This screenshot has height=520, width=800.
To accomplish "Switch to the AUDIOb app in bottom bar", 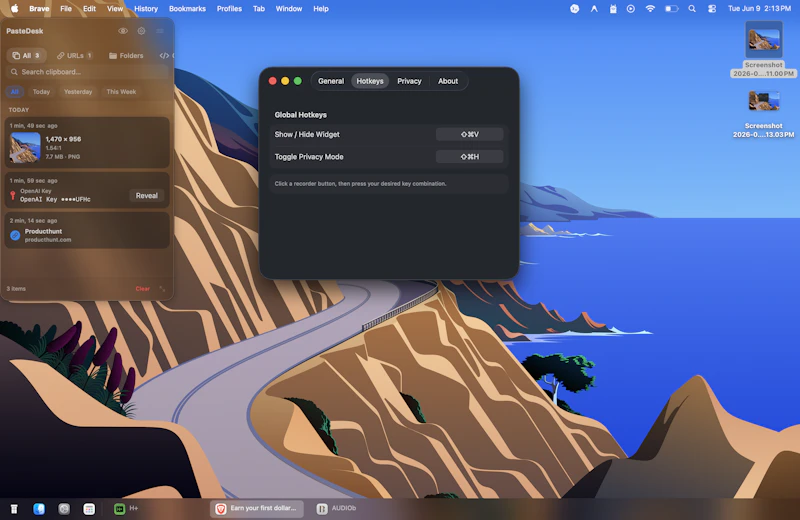I will [337, 509].
